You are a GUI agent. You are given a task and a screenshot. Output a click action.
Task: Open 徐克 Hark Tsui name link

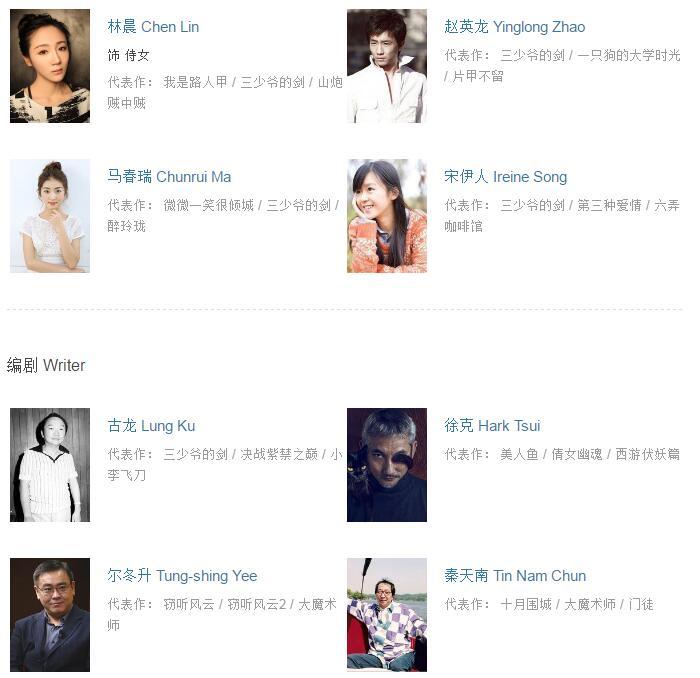tap(492, 426)
